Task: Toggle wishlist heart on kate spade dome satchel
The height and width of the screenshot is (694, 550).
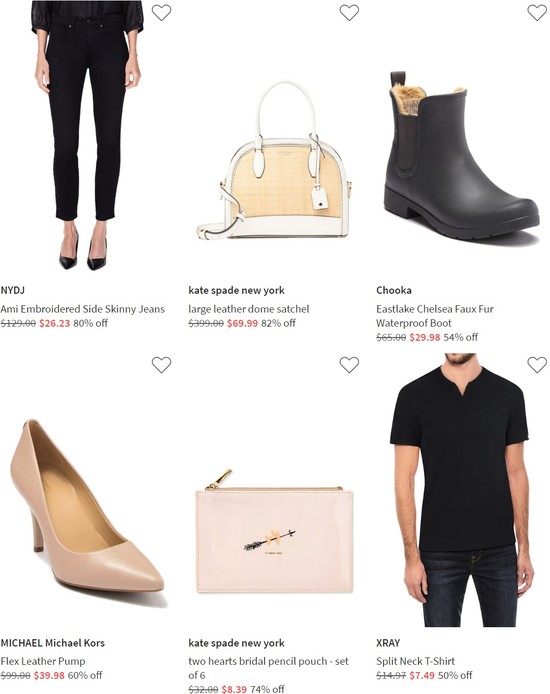Action: click(349, 12)
